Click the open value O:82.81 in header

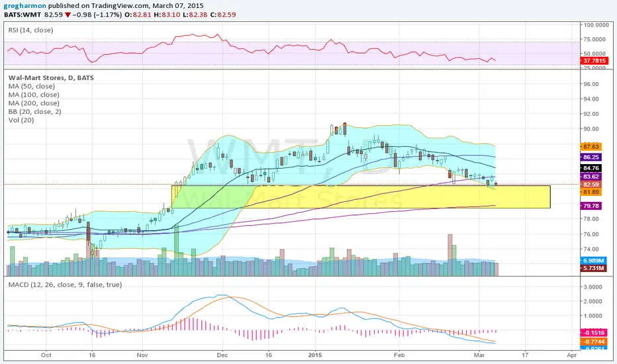(x=138, y=15)
